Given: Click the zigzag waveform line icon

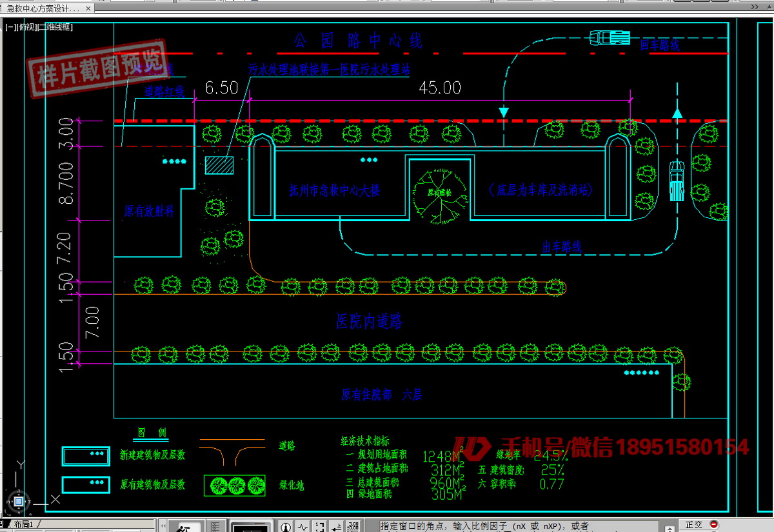Looking at the screenshot, I should click(303, 527).
